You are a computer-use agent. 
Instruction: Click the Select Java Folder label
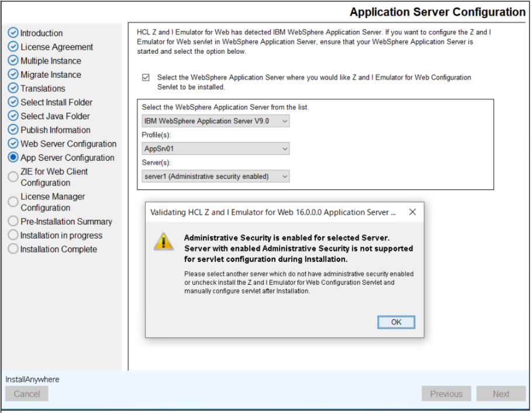(x=55, y=116)
